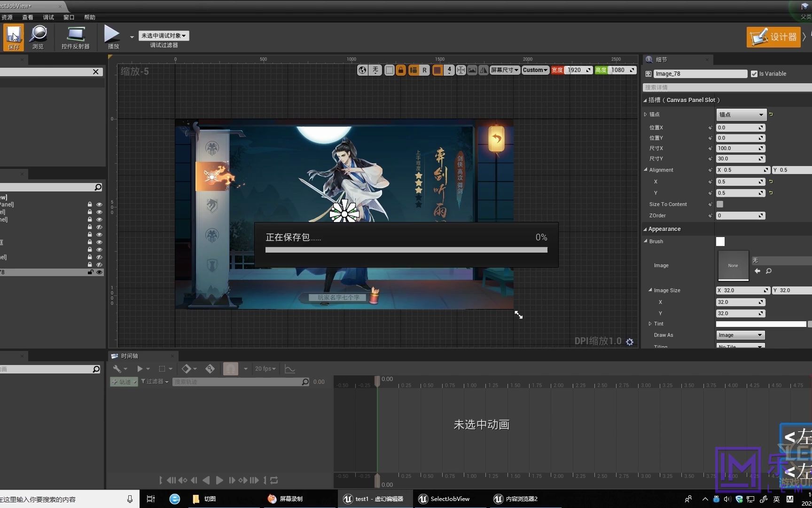The width and height of the screenshot is (812, 508).
Task: Open the Custom size mode dropdown
Action: click(536, 70)
